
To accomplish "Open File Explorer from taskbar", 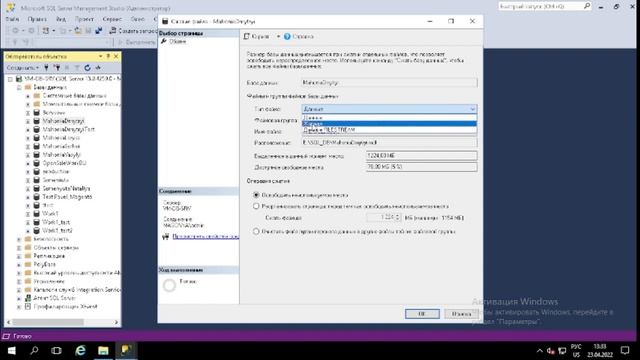I will [x=103, y=351].
